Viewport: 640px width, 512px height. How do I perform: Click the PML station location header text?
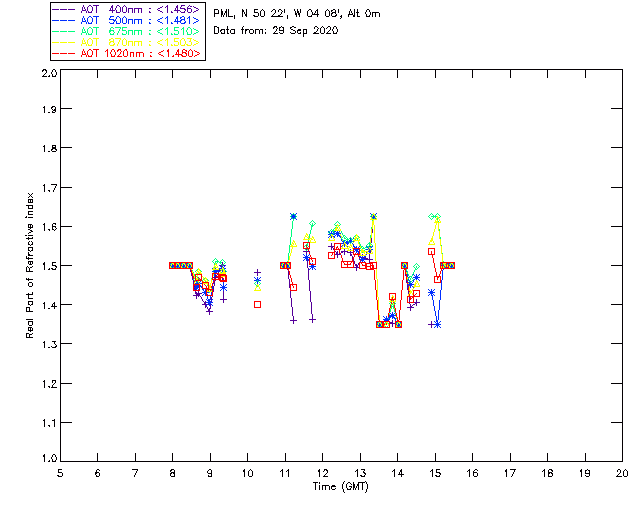coord(297,14)
